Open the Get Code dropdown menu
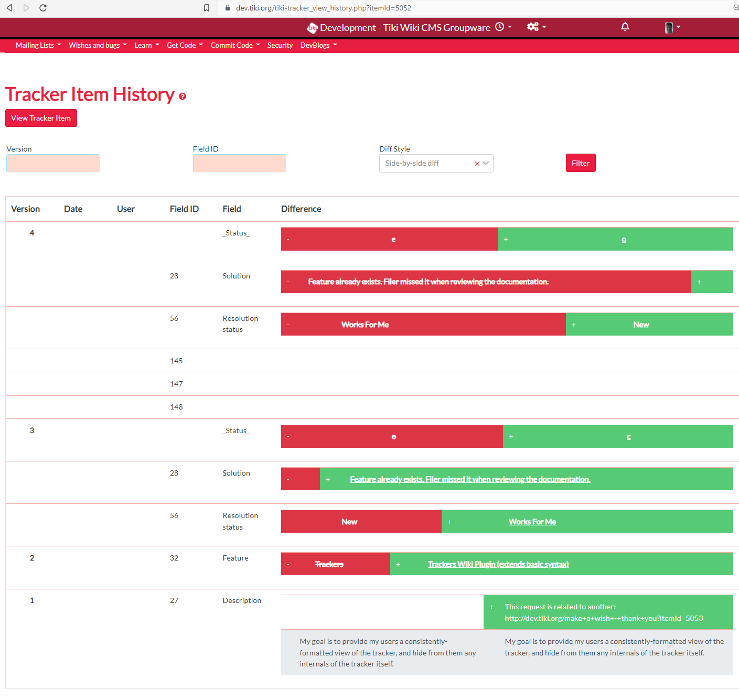The height and width of the screenshot is (700, 739). (185, 46)
